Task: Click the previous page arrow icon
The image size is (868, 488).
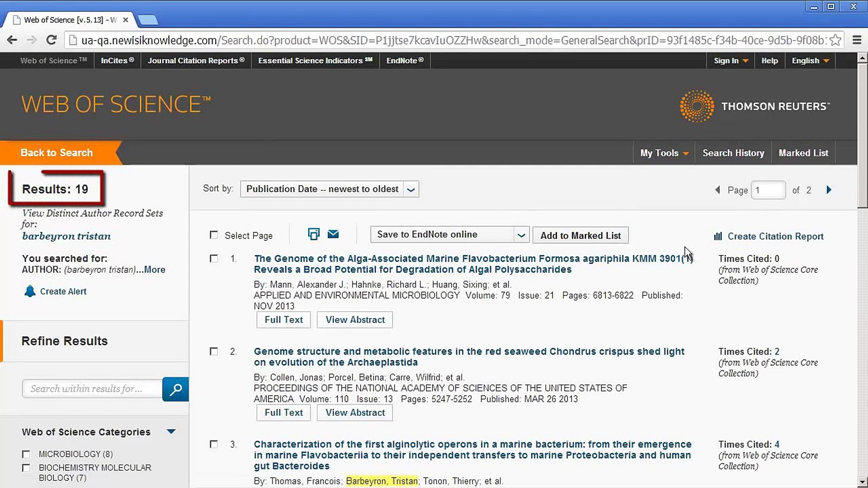Action: (717, 190)
